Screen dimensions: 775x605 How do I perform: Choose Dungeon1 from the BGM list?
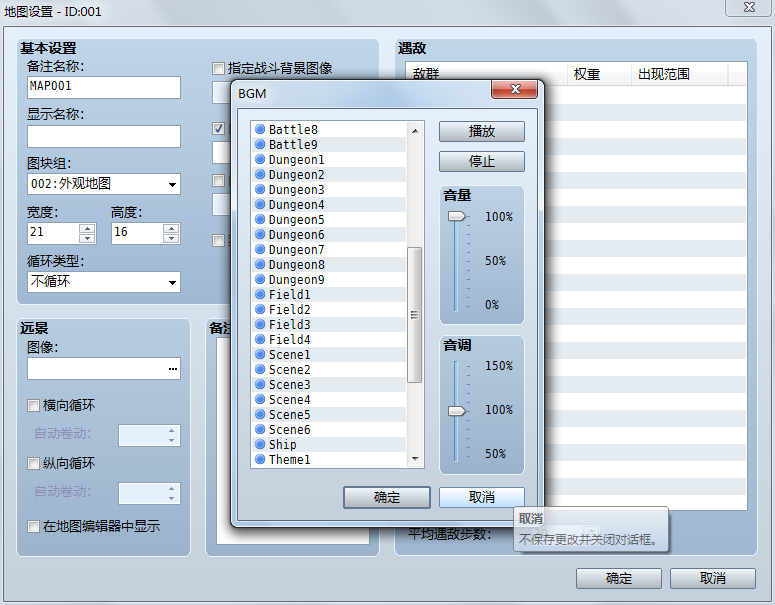(x=329, y=160)
